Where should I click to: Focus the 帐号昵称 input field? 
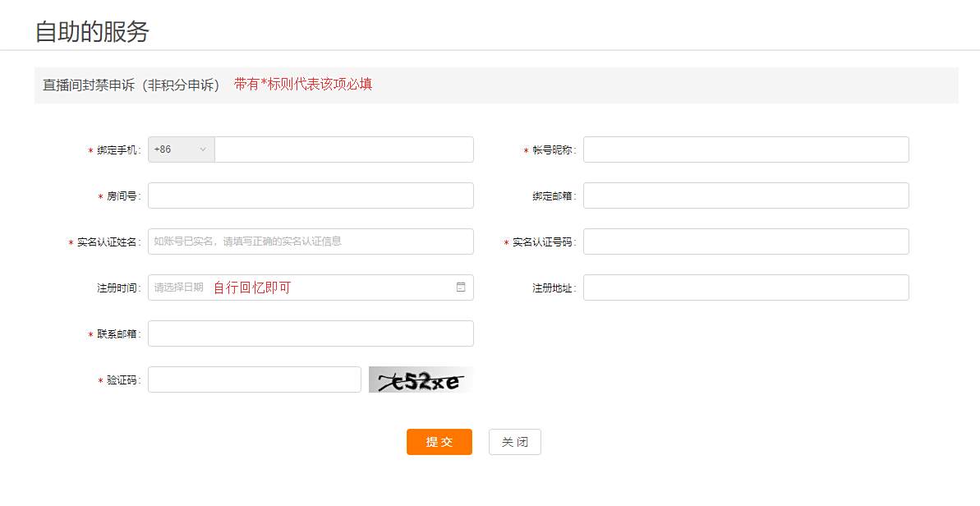(x=746, y=150)
